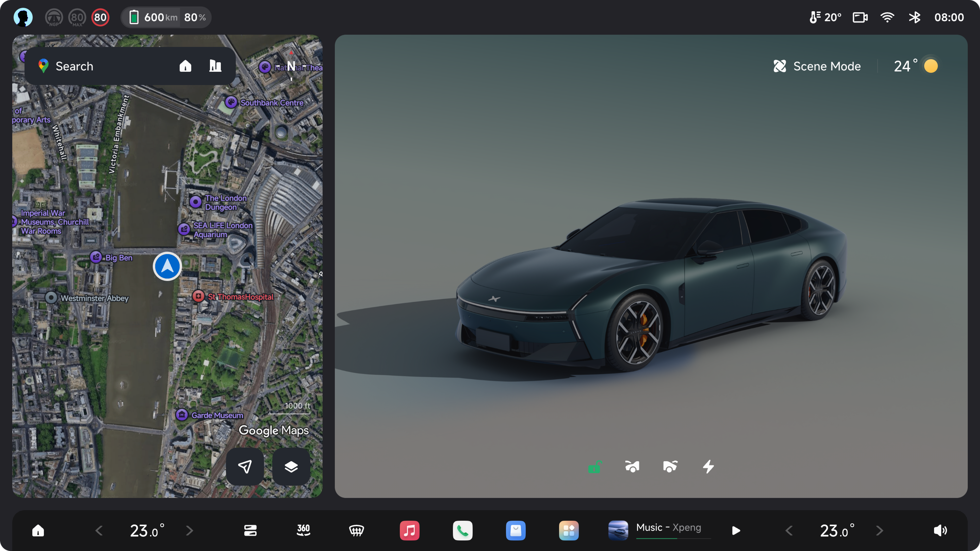Toggle the windshield defrost icon
Image resolution: width=980 pixels, height=551 pixels.
[x=356, y=530]
